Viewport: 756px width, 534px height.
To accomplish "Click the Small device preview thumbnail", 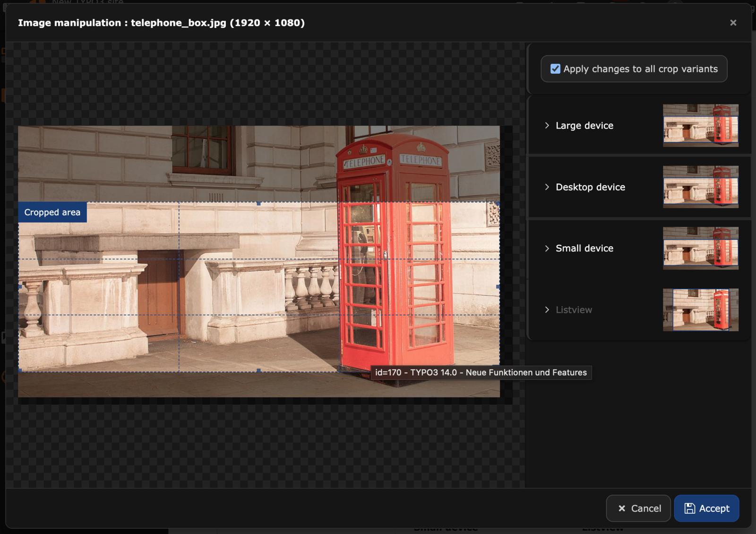I will (700, 249).
